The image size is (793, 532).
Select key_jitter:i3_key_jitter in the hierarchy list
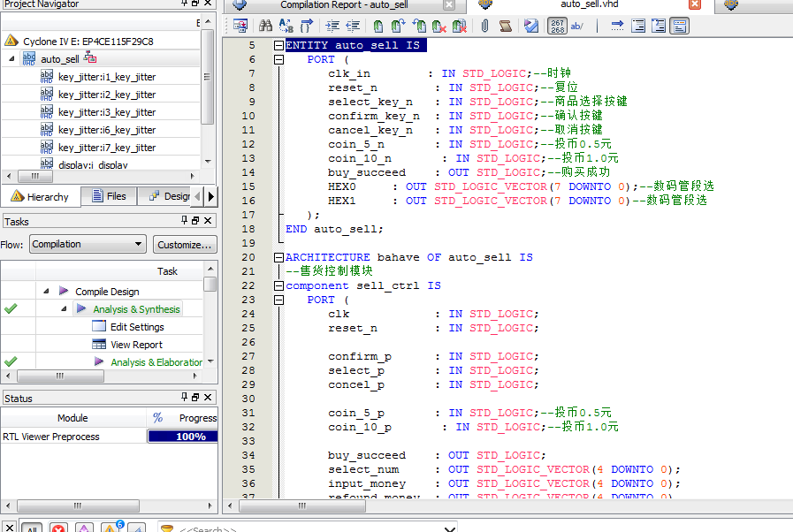106,112
